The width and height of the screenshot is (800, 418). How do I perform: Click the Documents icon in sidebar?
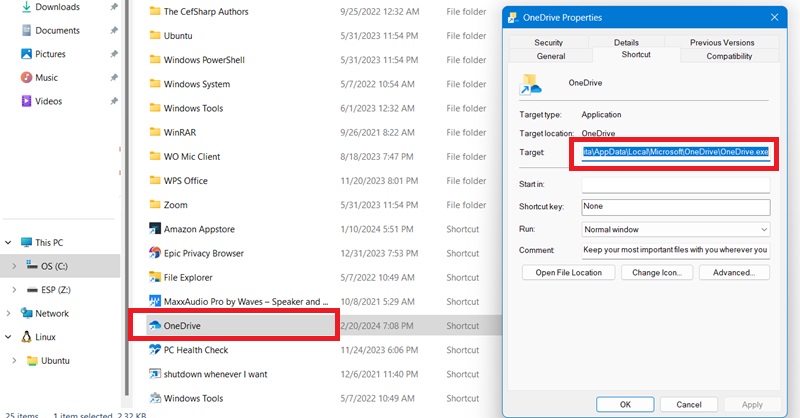(x=26, y=30)
